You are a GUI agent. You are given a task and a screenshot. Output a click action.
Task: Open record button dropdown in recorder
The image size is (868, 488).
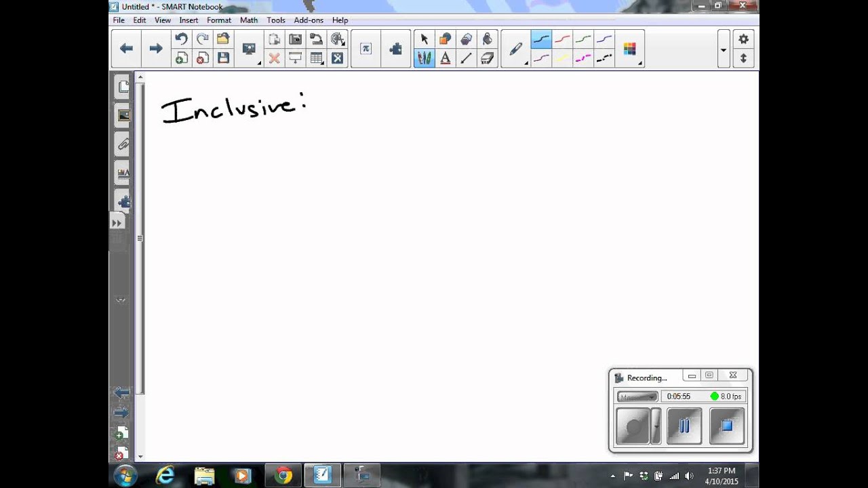[656, 426]
